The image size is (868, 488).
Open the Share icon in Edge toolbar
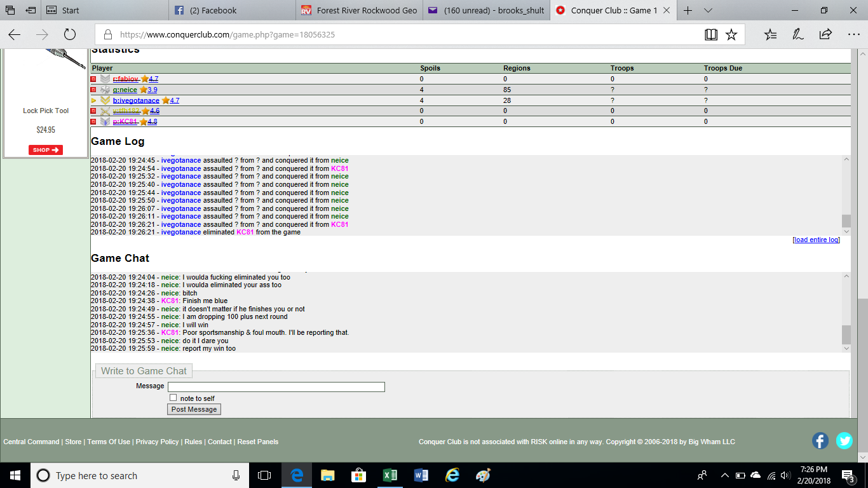coord(825,34)
